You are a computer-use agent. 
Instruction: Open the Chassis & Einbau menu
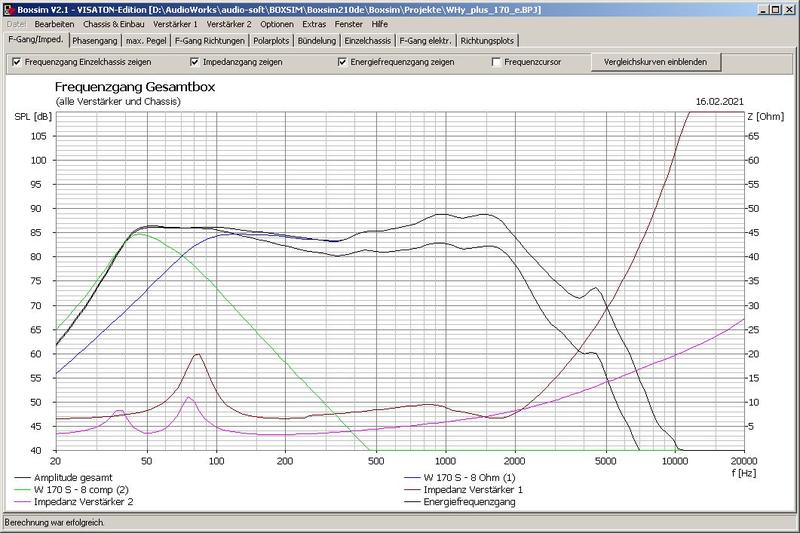point(111,23)
